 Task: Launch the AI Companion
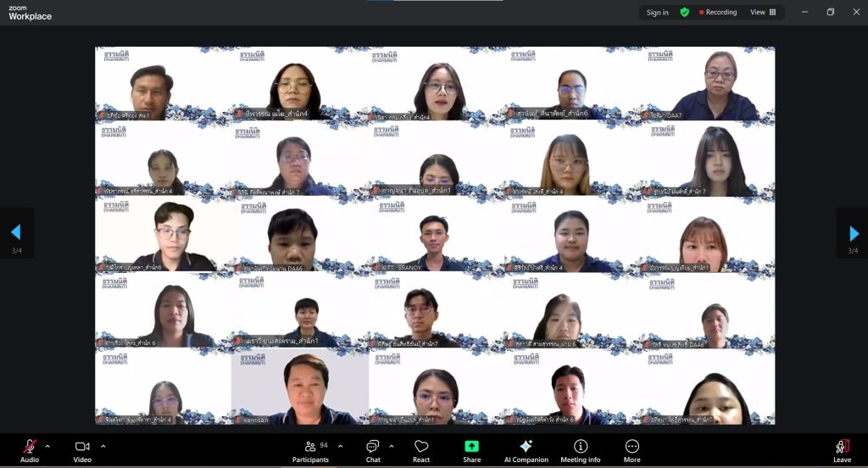pyautogui.click(x=526, y=447)
